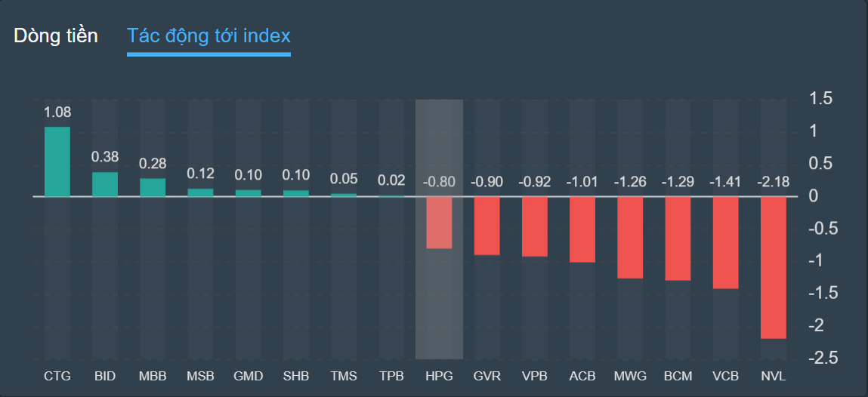Select the VPB red bar
868x397 pixels.
535,226
